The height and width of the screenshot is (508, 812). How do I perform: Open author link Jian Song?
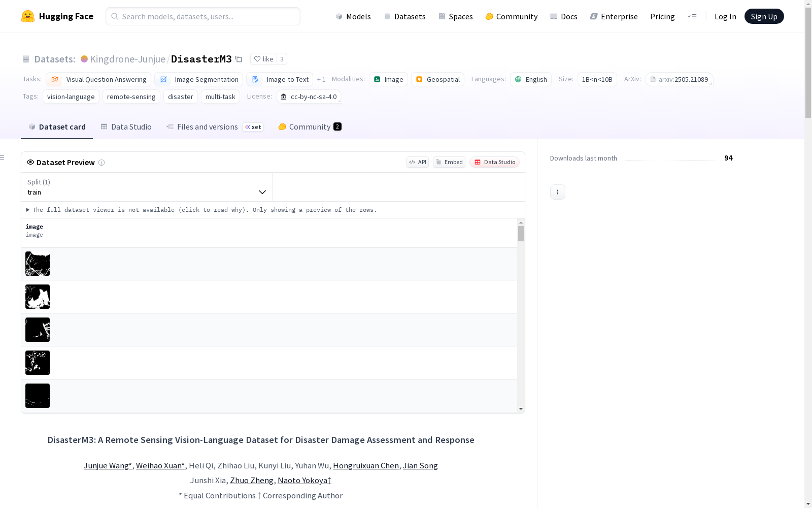(x=420, y=466)
